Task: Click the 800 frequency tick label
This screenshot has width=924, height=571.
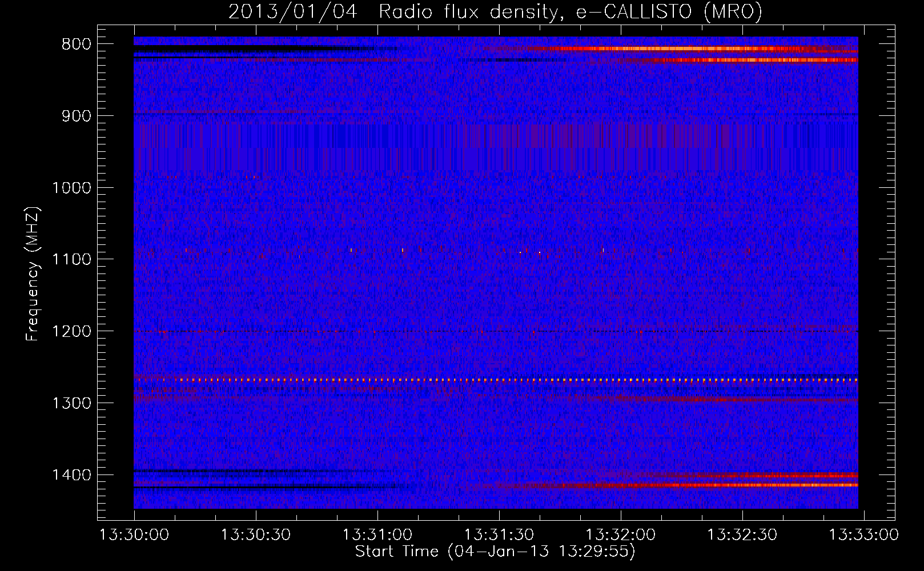Action: tap(77, 45)
